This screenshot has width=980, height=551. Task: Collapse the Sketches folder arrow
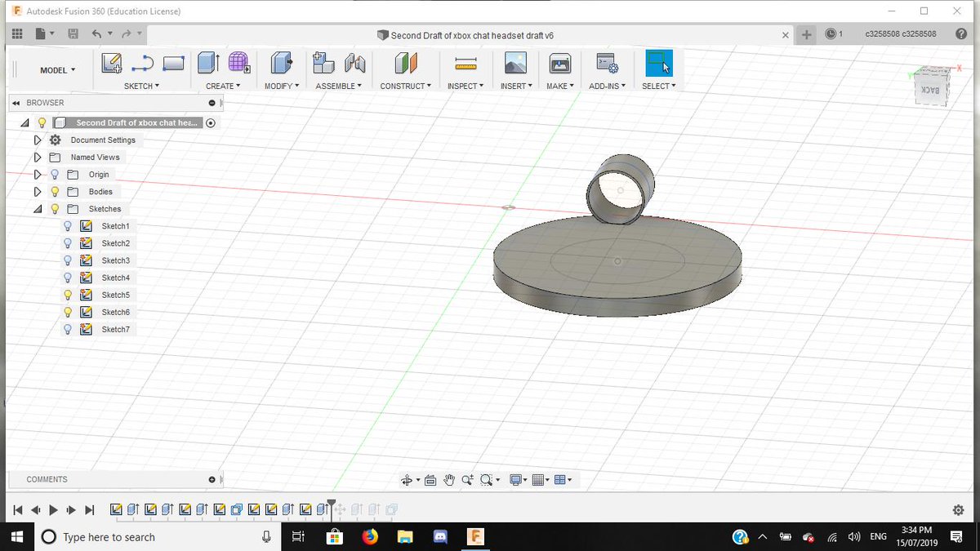[37, 209]
